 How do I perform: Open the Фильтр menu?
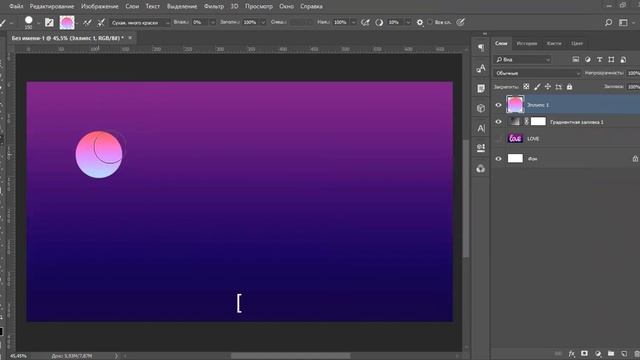[x=213, y=7]
